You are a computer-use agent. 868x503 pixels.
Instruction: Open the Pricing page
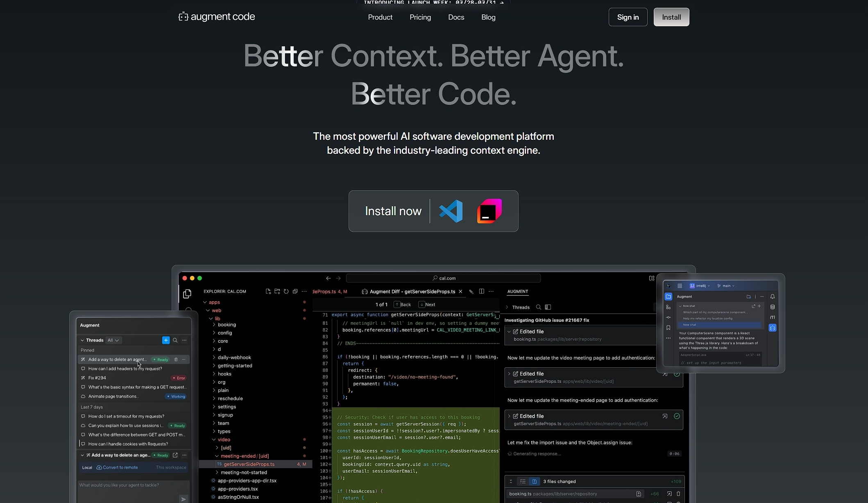pyautogui.click(x=420, y=17)
